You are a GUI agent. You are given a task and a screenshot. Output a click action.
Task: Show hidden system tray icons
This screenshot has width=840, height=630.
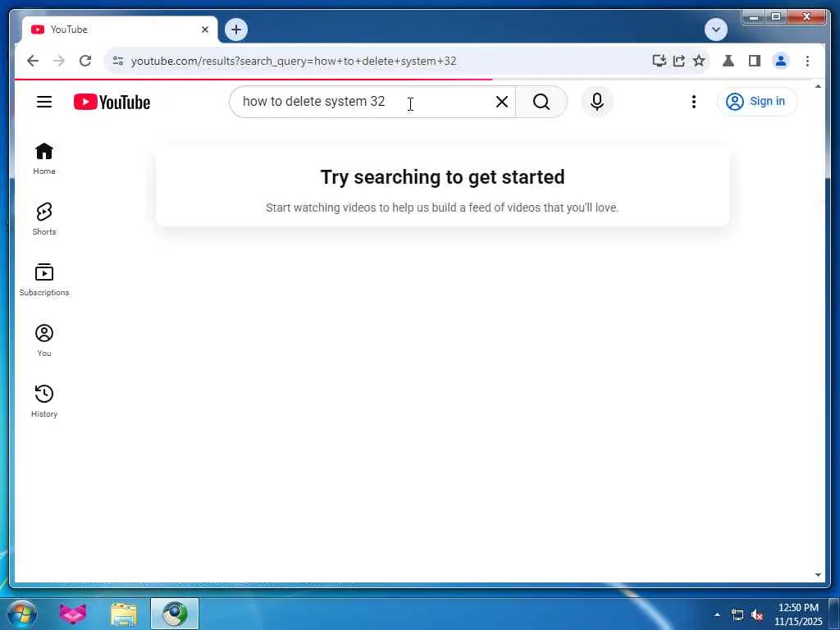717,614
